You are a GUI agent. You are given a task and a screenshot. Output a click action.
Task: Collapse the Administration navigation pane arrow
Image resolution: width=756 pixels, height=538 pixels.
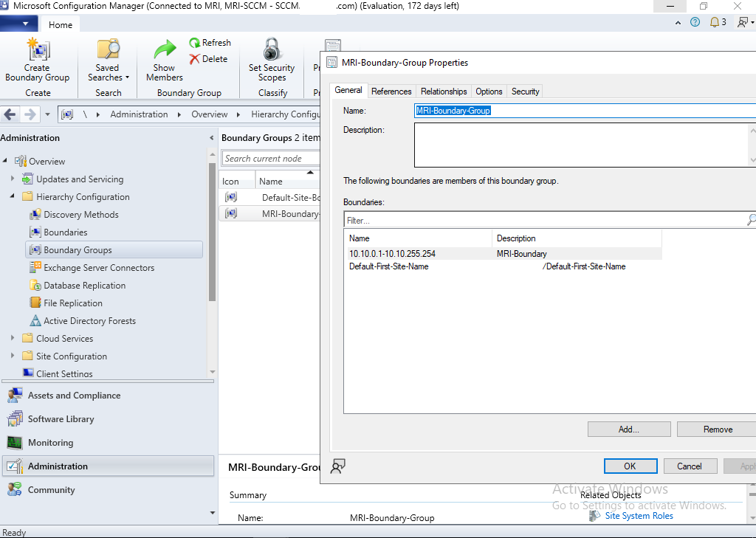pyautogui.click(x=211, y=138)
